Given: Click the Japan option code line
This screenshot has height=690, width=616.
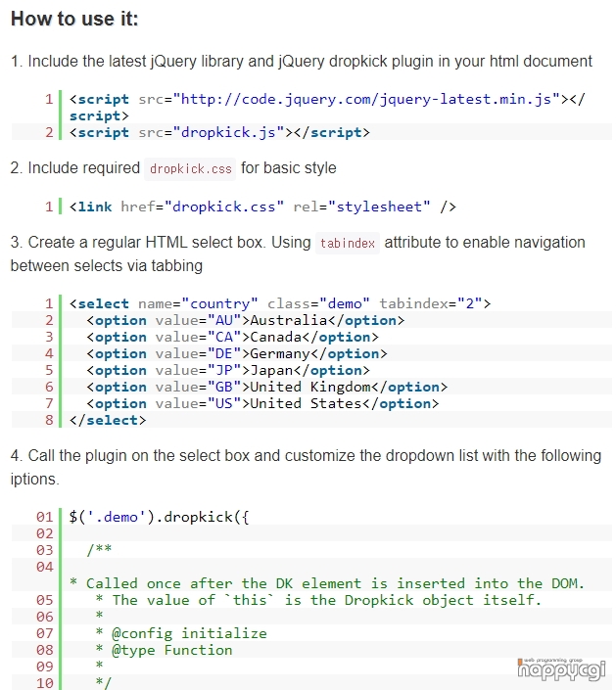Looking at the screenshot, I should (228, 371).
